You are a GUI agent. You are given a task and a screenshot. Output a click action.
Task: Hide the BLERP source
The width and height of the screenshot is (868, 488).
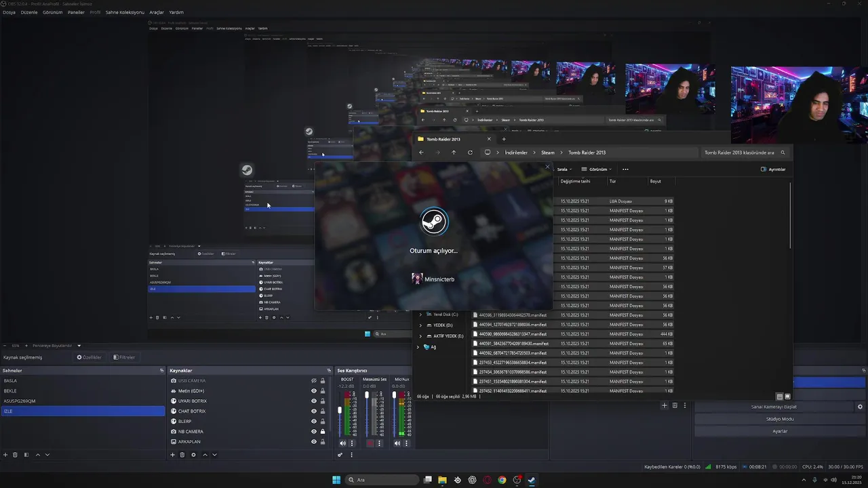pos(314,422)
